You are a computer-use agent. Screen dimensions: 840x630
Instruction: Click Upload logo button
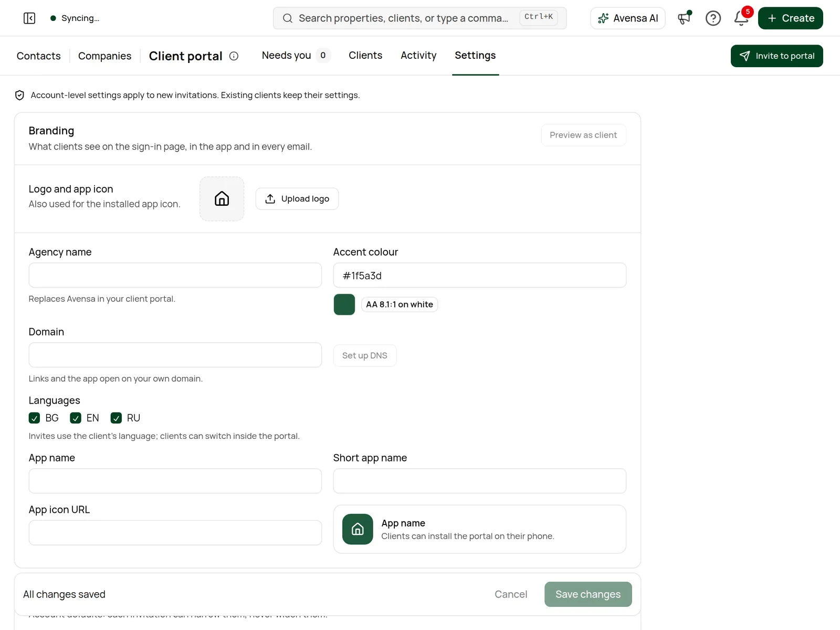pos(297,199)
